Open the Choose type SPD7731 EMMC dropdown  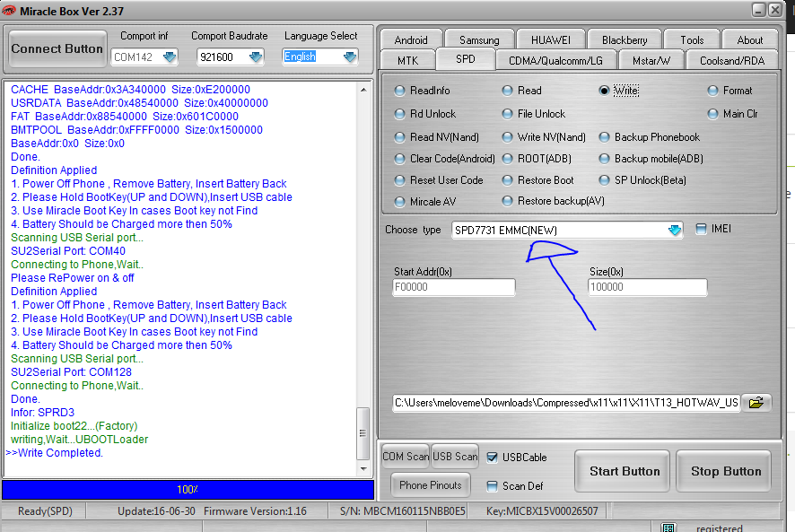click(675, 231)
